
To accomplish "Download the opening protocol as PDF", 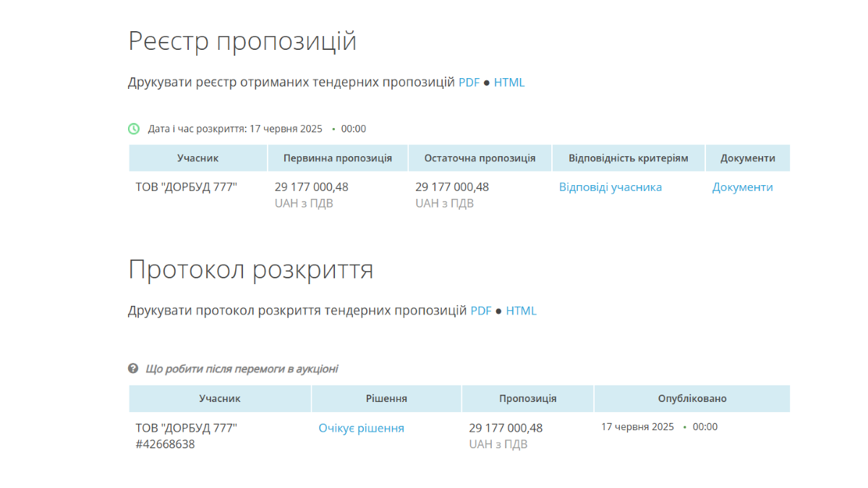I will coord(481,311).
